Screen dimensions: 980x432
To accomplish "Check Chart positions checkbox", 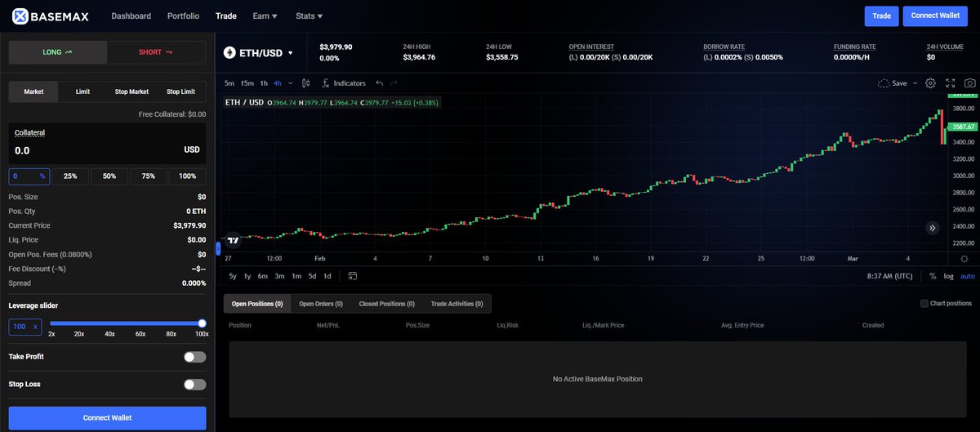I will point(924,304).
